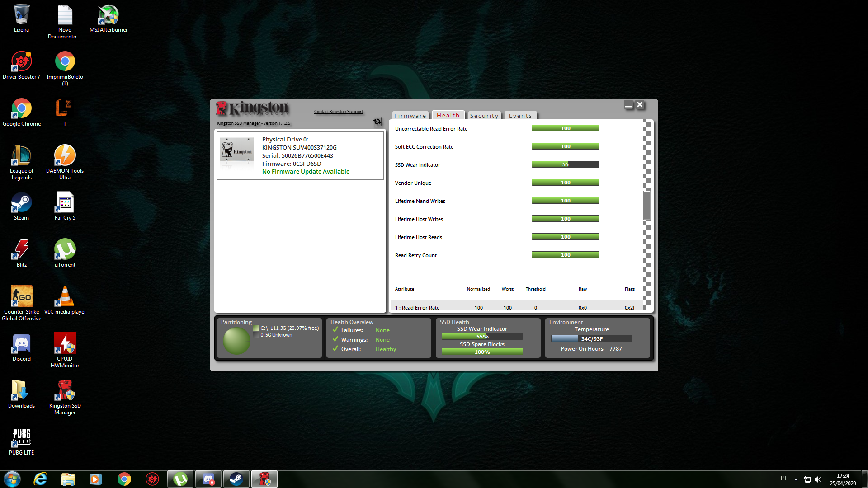Launch µTorrent desktop icon
This screenshot has height=488, width=868.
click(x=65, y=253)
